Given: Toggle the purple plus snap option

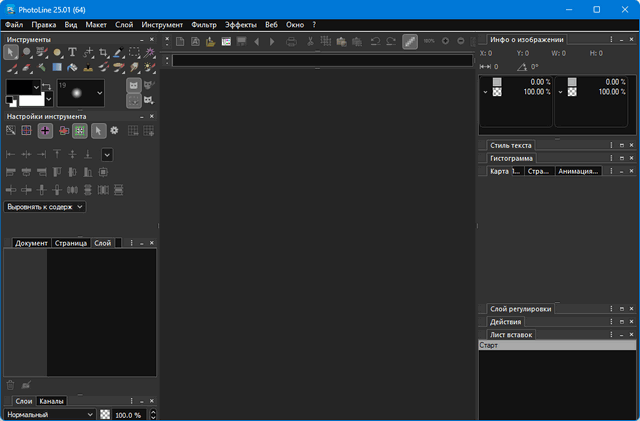Looking at the screenshot, I should tap(45, 131).
